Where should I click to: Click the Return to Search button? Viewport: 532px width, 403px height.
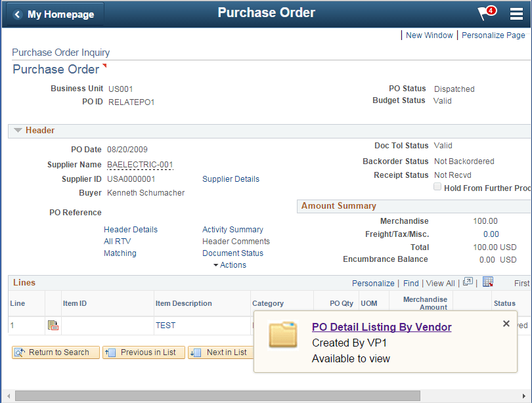55,352
